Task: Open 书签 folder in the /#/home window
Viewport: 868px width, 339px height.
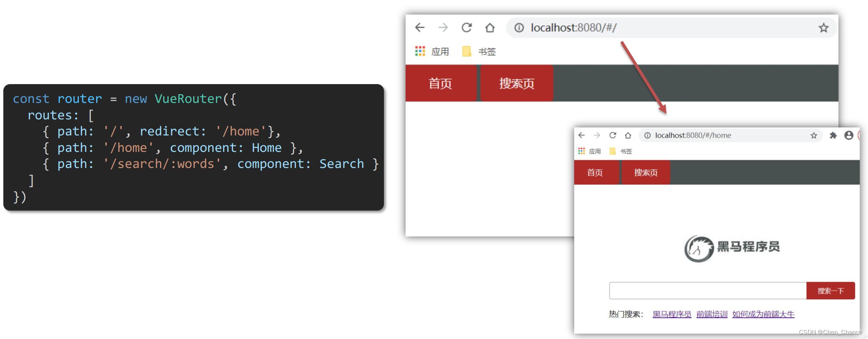Action: [621, 151]
